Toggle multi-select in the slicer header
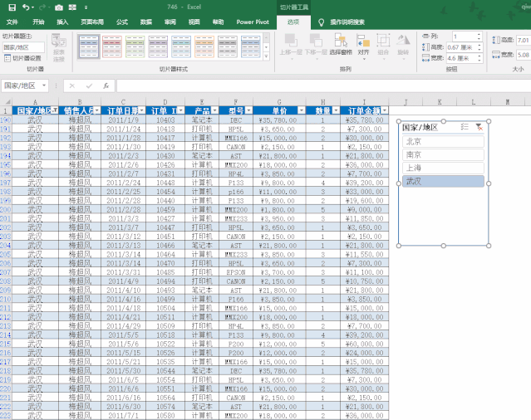Screen dimensions: 531x420 tap(464, 127)
